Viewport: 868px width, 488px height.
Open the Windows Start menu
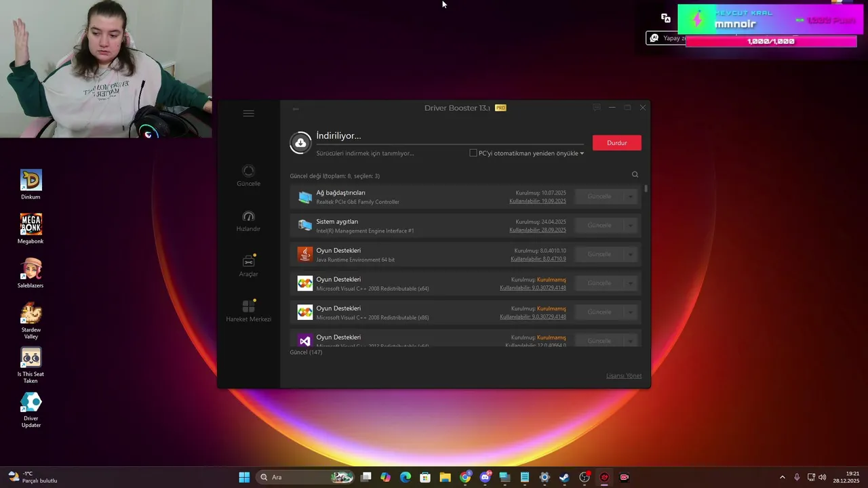[244, 477]
